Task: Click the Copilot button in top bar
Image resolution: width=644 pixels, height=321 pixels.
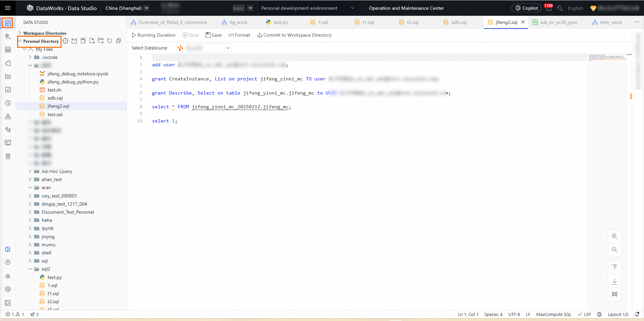Action: pos(526,8)
